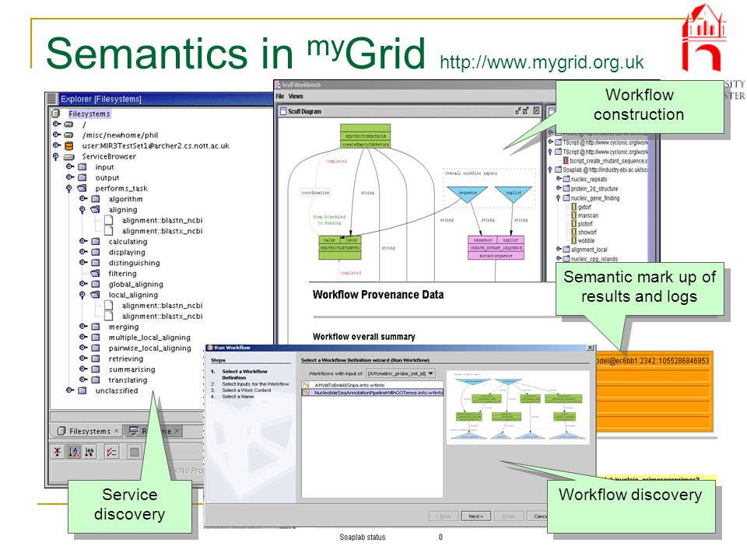This screenshot has width=747, height=560.
Task: Select the /misc/newhome/phil filesystem entry
Action: (120, 135)
